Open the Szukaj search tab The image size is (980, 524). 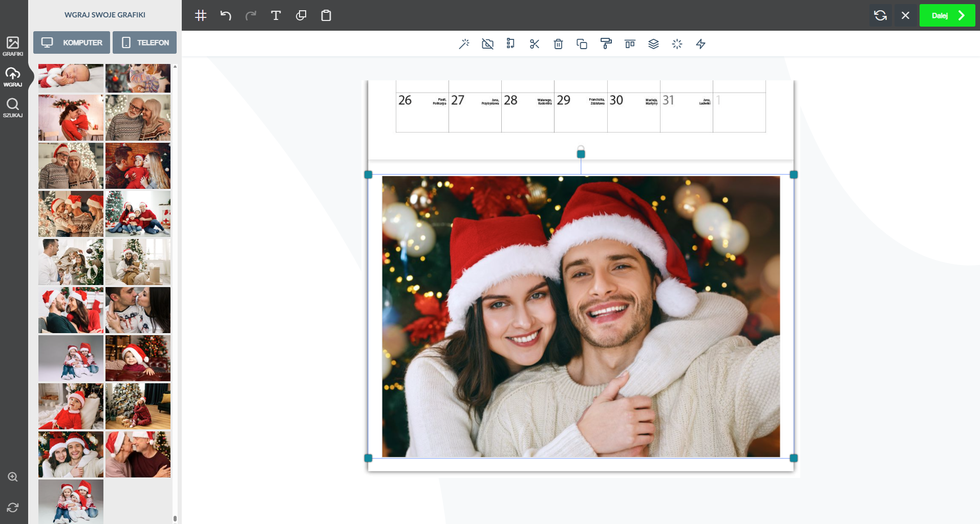pos(13,107)
